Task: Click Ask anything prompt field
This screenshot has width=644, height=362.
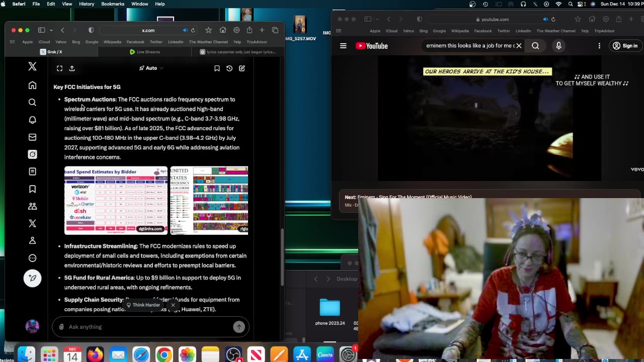Action: [150, 327]
